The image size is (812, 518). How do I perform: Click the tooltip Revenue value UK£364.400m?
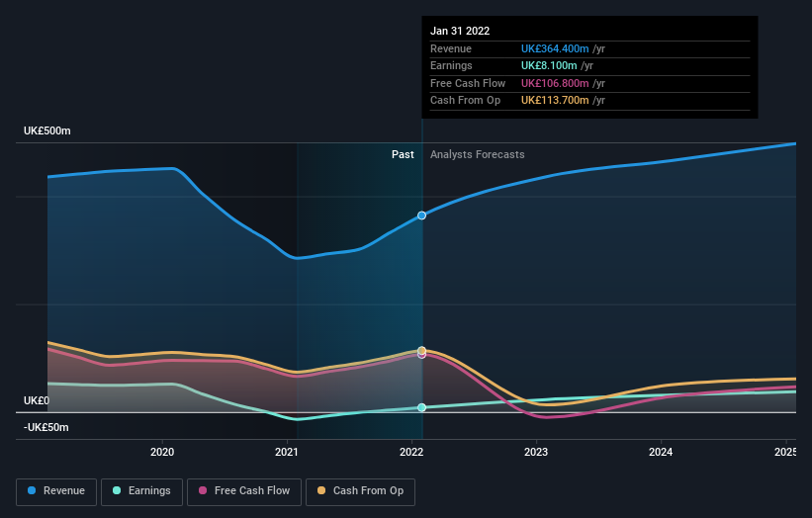[x=555, y=48]
